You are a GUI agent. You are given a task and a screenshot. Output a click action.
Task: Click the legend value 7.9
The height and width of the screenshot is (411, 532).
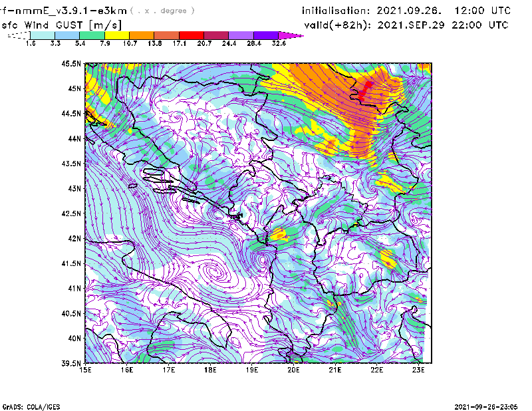tap(105, 43)
